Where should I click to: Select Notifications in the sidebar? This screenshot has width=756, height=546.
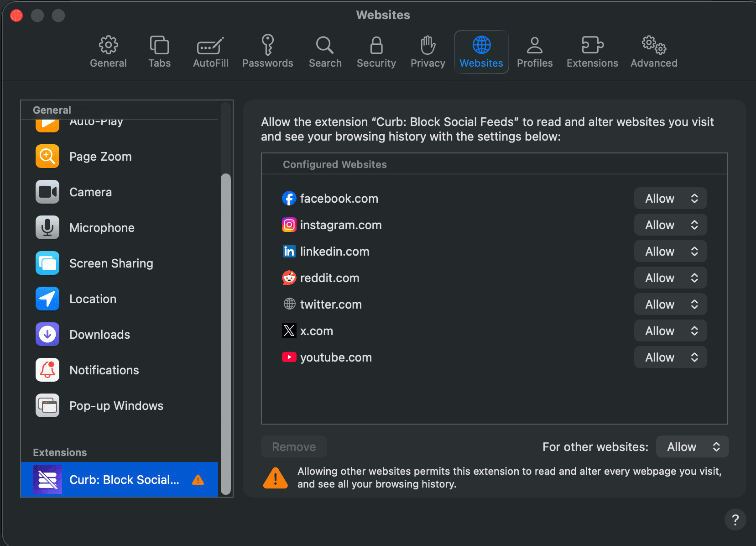click(x=120, y=370)
